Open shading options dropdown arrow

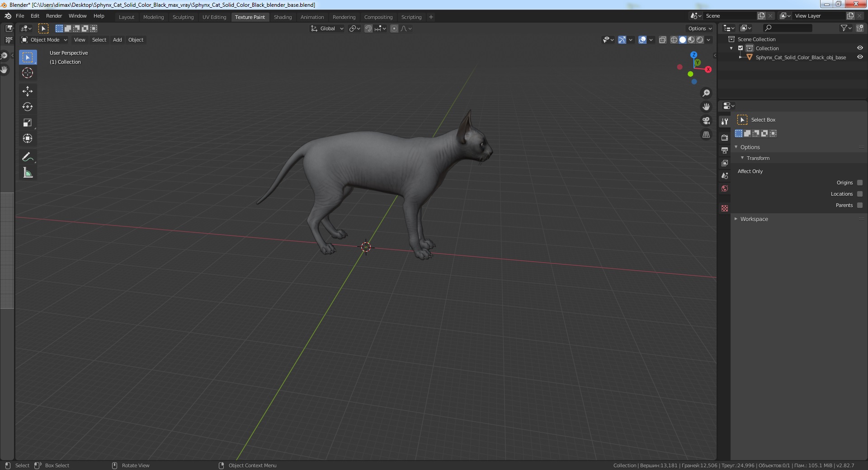pos(709,40)
